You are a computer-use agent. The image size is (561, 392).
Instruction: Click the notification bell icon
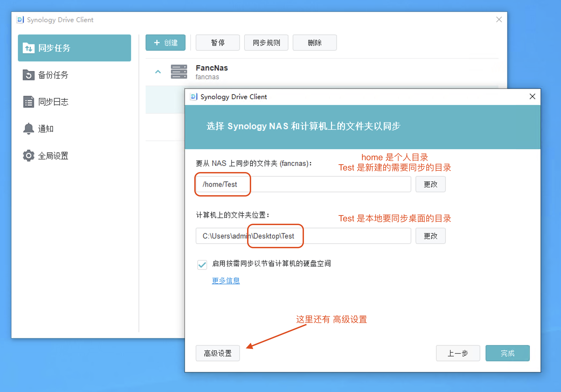click(29, 129)
